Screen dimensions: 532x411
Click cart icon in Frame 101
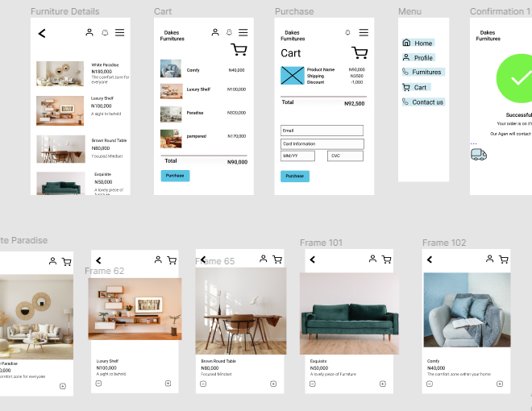tap(386, 259)
